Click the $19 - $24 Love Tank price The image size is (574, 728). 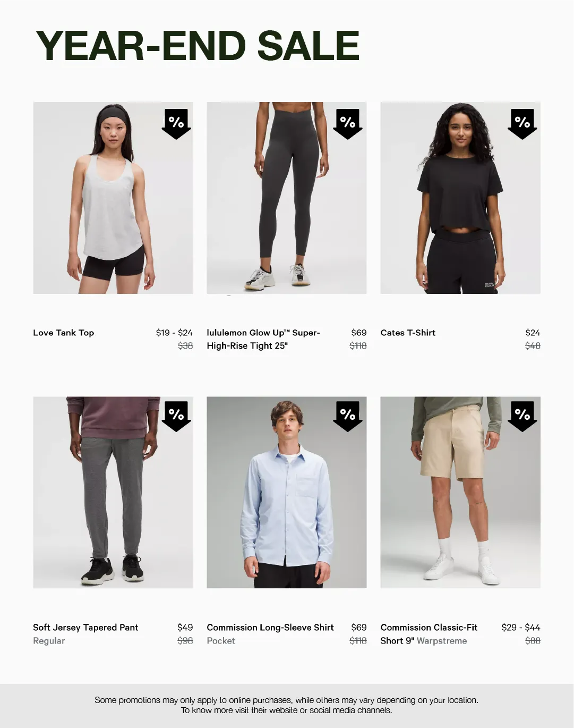pos(174,333)
